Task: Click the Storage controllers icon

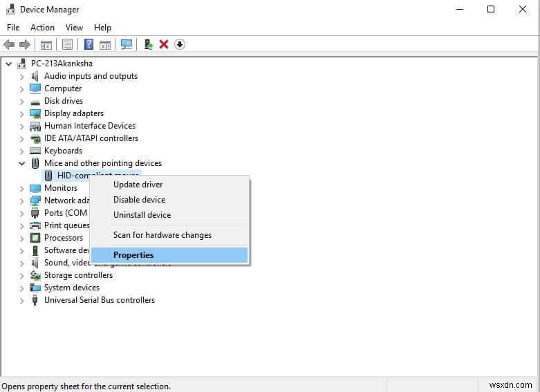Action: pyautogui.click(x=35, y=275)
